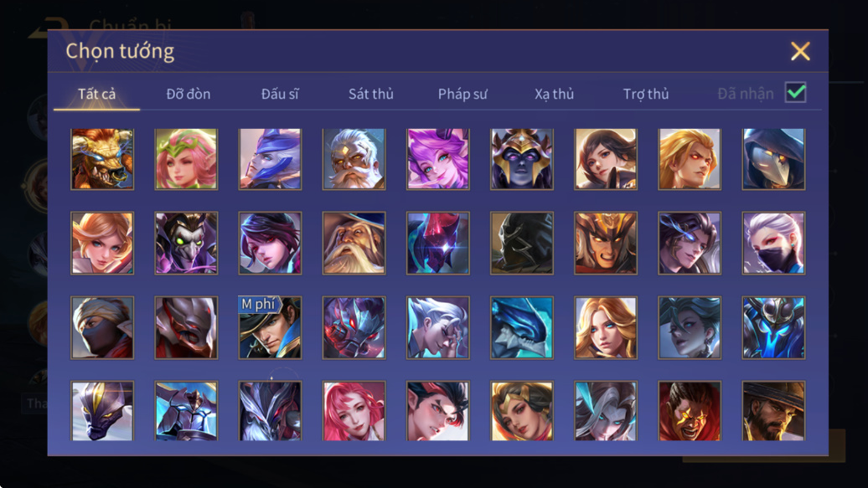868x488 pixels.
Task: Switch to the 'Trợ thủ' tab
Action: tap(646, 94)
